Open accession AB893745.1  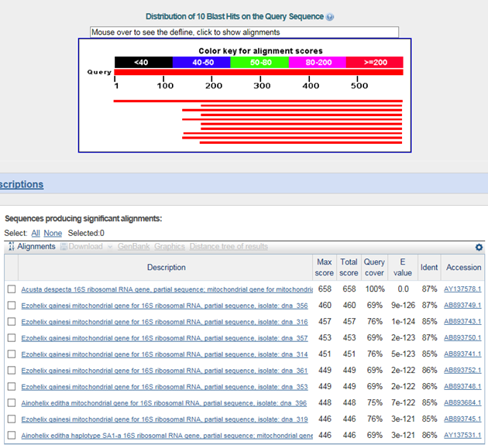click(x=462, y=419)
